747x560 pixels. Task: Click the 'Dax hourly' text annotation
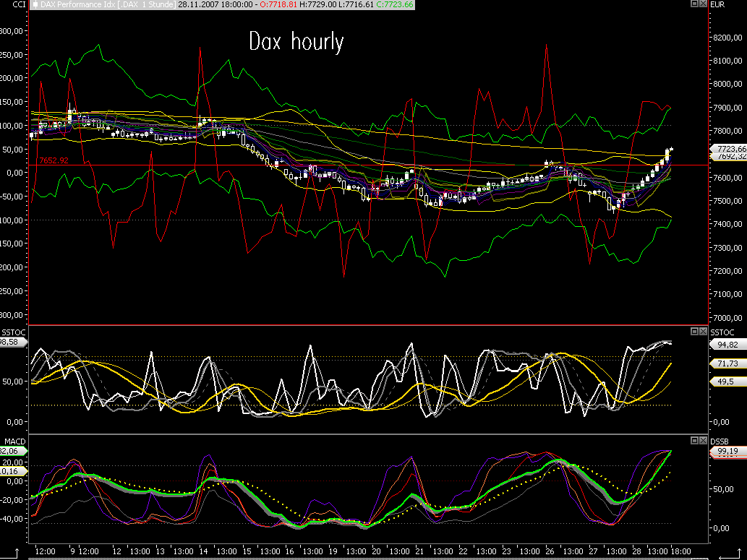(x=296, y=41)
